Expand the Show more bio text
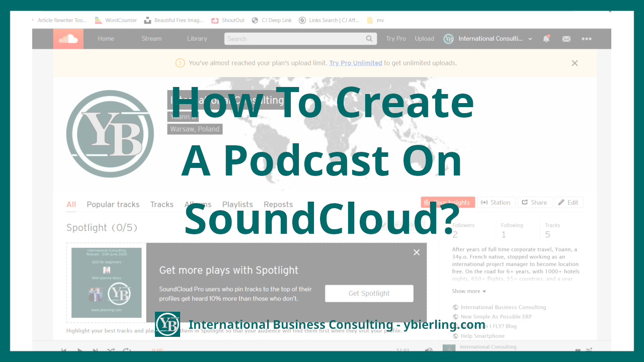 click(467, 291)
